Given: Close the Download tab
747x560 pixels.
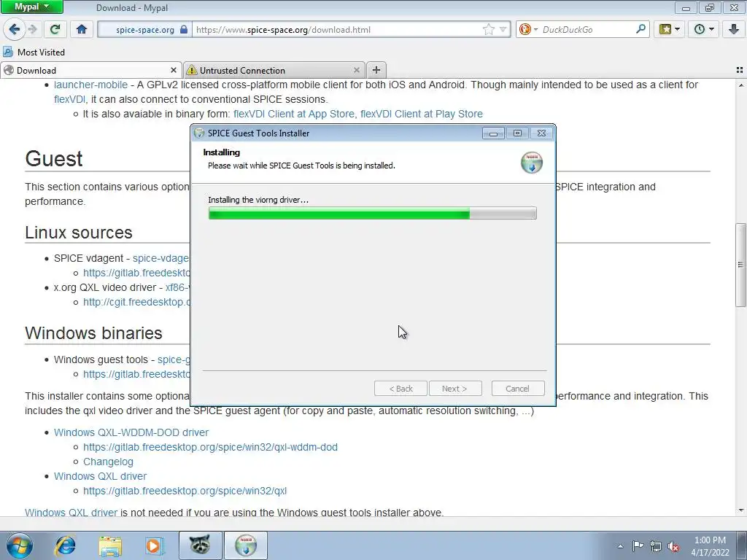Looking at the screenshot, I should 174,70.
